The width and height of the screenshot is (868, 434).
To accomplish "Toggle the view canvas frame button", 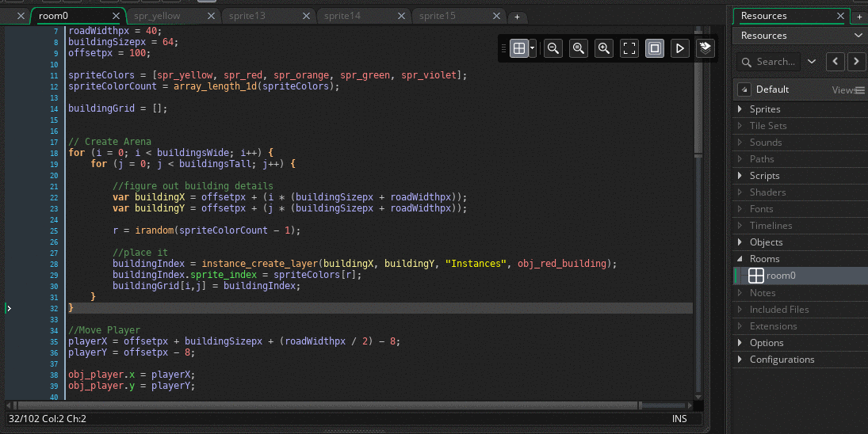I will click(x=654, y=48).
